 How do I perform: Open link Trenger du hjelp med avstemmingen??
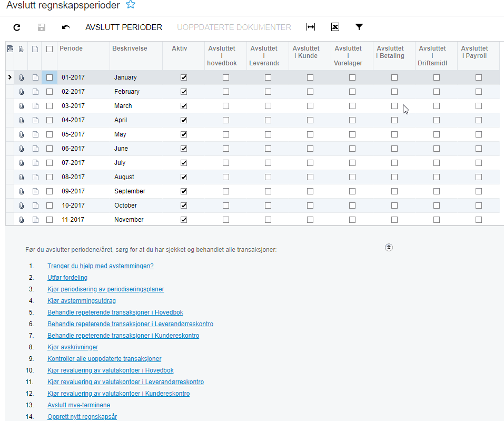[101, 266]
